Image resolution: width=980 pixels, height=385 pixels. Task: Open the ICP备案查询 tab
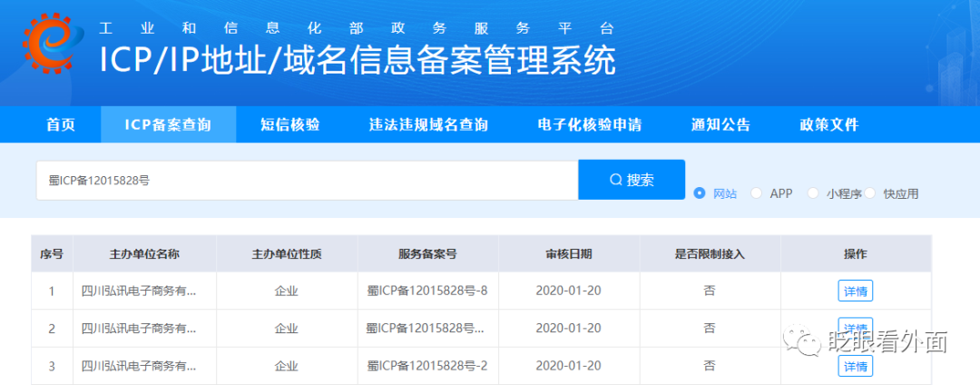tap(168, 124)
